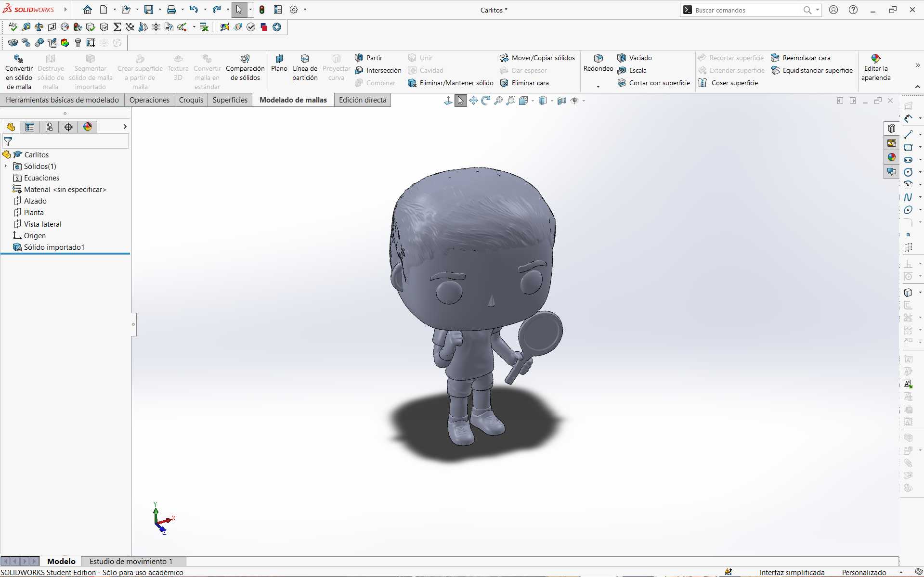
Task: Select Línea de partición tool
Action: [x=305, y=68]
